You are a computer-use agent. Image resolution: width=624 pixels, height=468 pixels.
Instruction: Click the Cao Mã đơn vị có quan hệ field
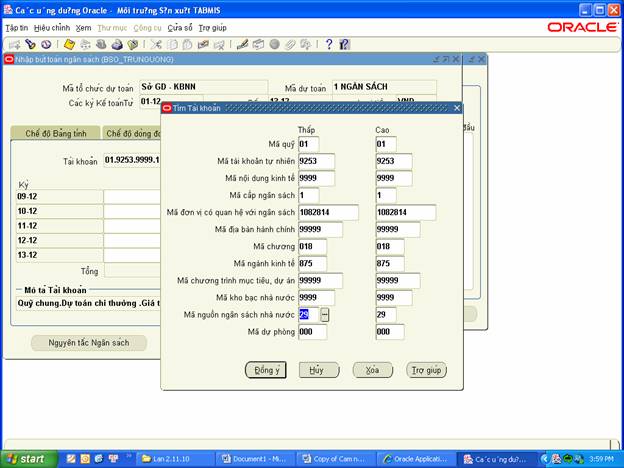[406, 213]
